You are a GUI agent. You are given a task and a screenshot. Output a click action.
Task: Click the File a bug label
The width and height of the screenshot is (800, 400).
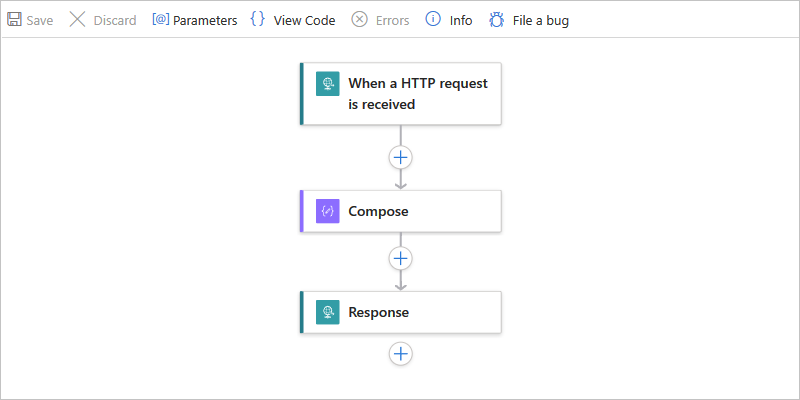541,20
